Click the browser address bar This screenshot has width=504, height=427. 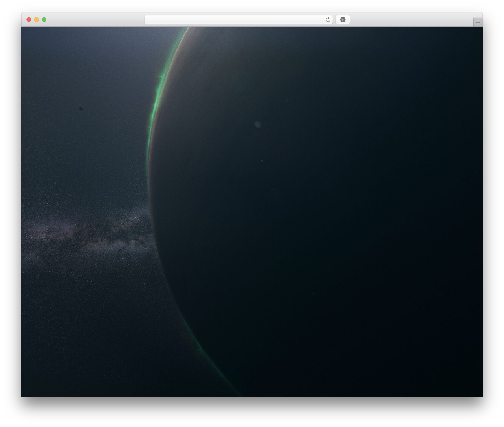click(x=238, y=20)
